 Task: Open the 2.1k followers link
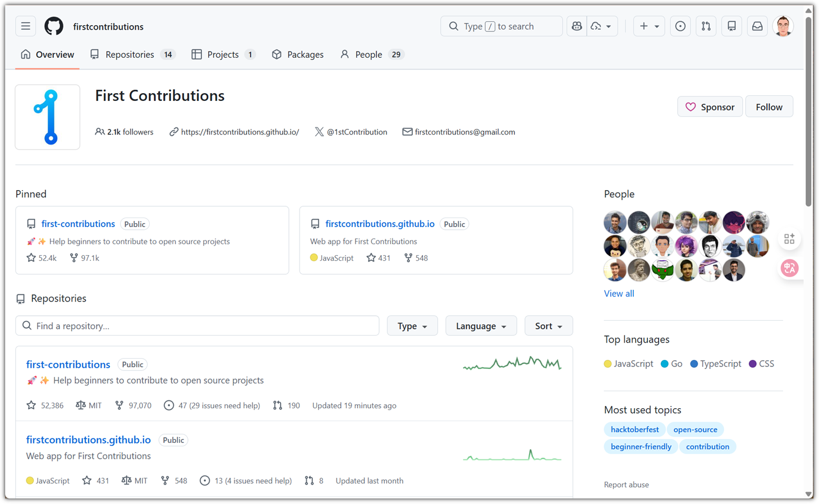tap(124, 132)
